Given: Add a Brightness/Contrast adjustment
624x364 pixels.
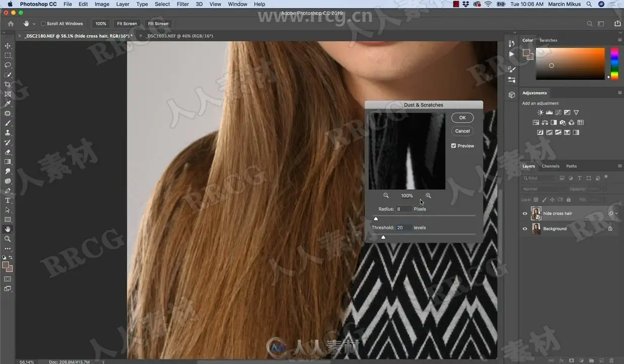Looking at the screenshot, I should (x=541, y=113).
